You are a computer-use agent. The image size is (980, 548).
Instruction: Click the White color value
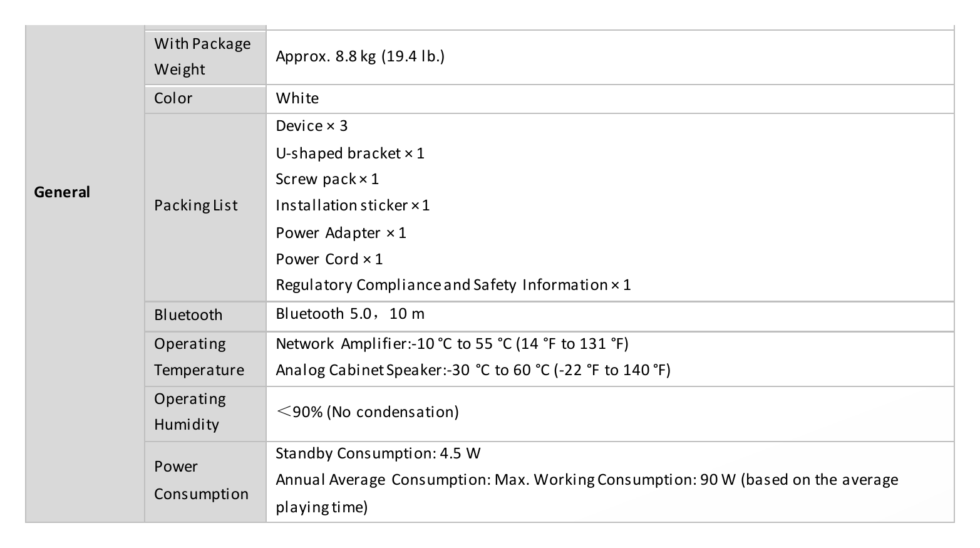pos(297,98)
